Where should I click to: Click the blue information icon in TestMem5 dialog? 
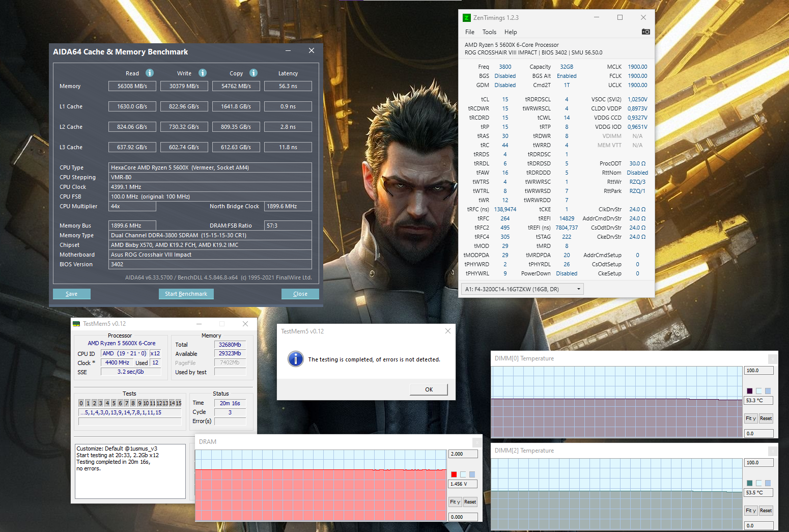[295, 359]
